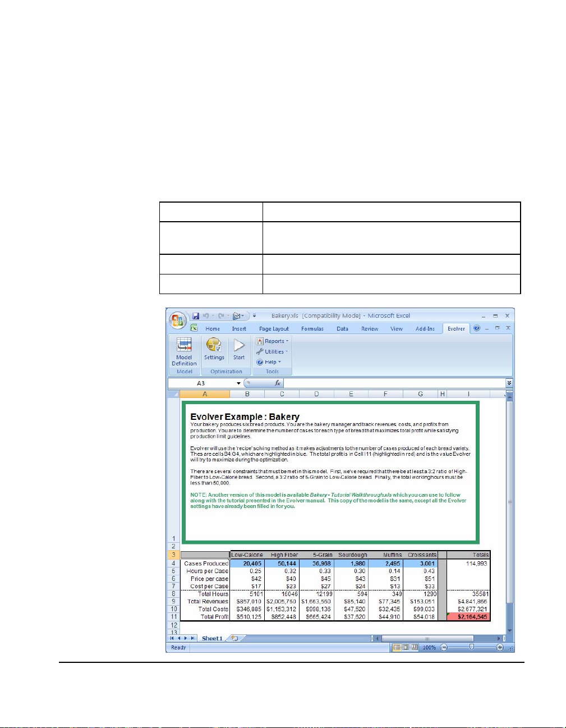The image size is (566, 728).
Task: Switch to the Insert tab
Action: tap(239, 329)
